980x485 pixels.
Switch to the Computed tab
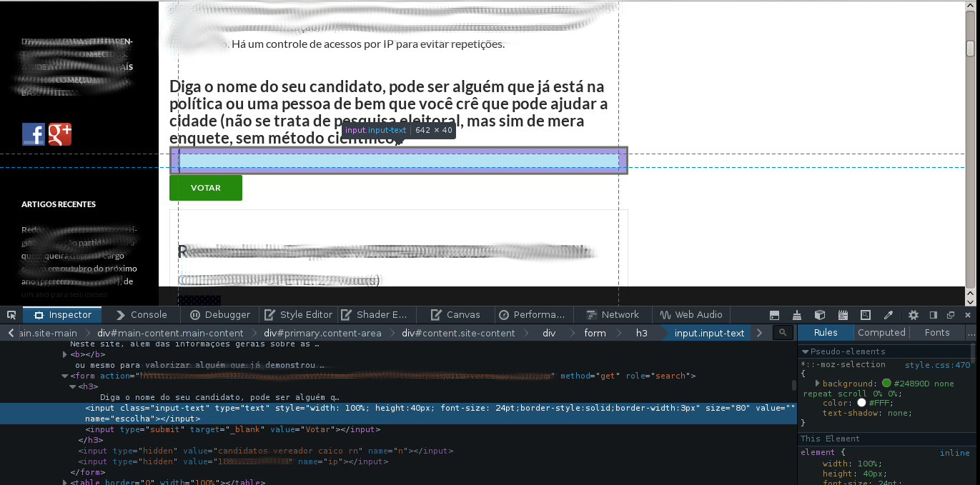tap(881, 333)
